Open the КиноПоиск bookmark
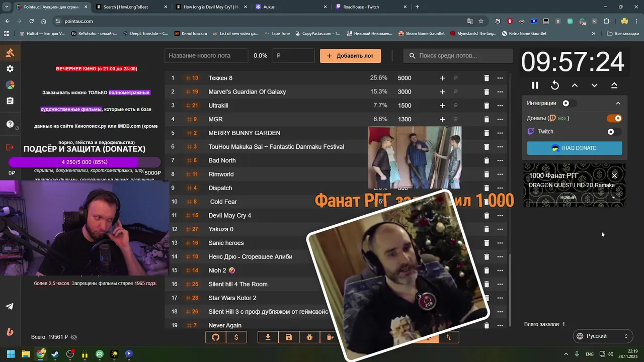The image size is (644, 362). [x=190, y=34]
